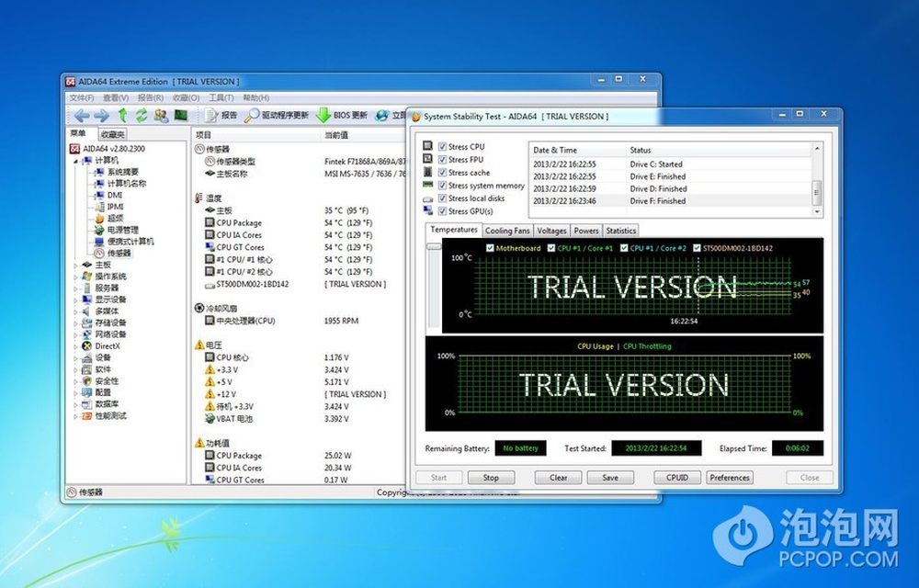Expand the 服务器 tree node
This screenshot has height=588, width=919.
point(75,288)
